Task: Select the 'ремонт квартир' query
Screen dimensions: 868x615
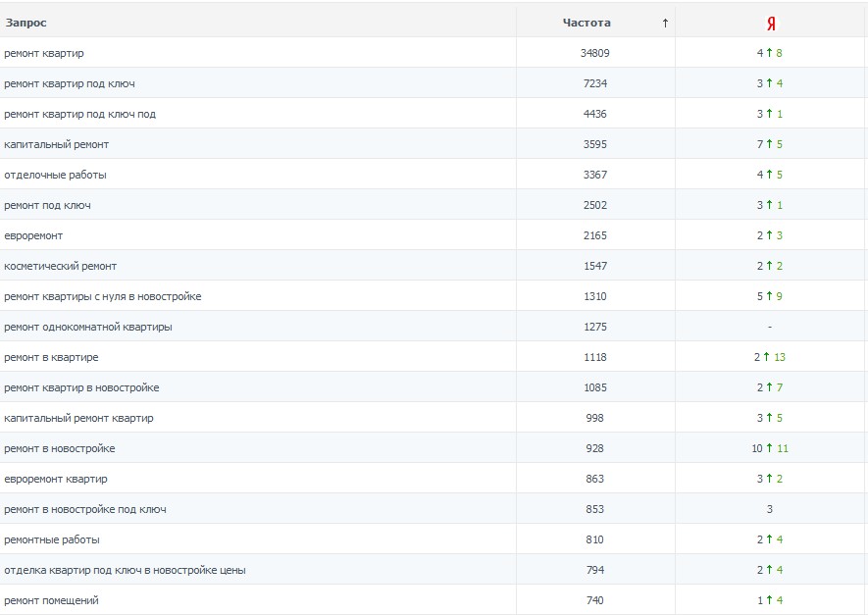Action: coord(44,53)
